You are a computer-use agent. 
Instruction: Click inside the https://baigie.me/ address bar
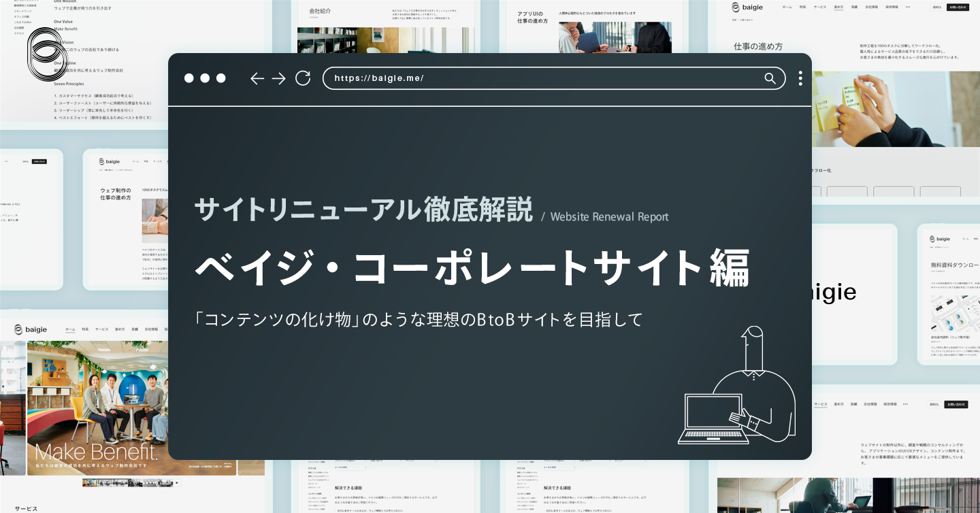coord(476,78)
